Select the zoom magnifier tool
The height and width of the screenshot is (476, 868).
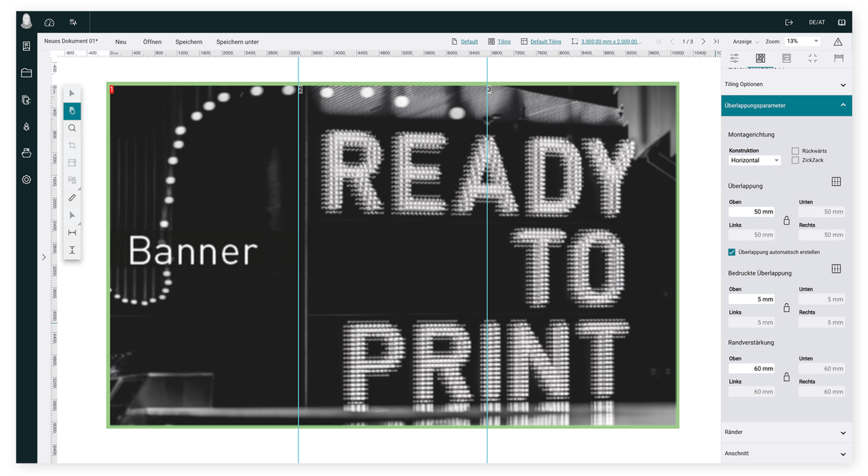coord(72,128)
